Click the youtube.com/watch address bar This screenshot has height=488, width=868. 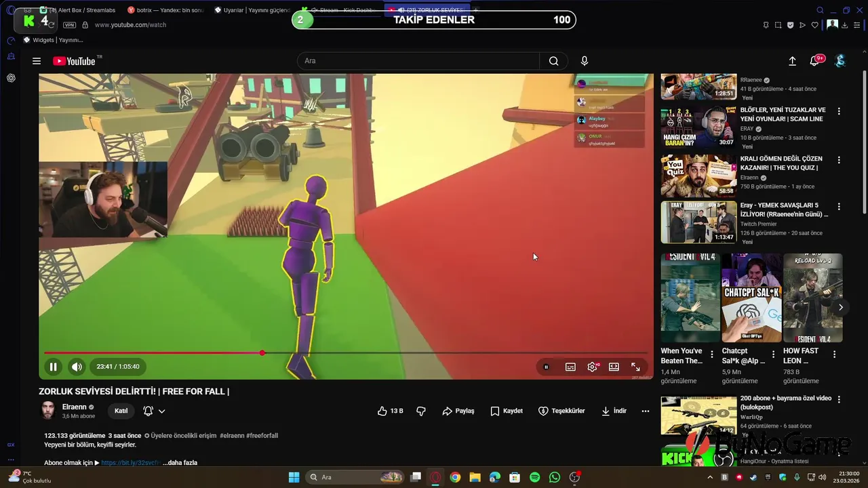(130, 25)
